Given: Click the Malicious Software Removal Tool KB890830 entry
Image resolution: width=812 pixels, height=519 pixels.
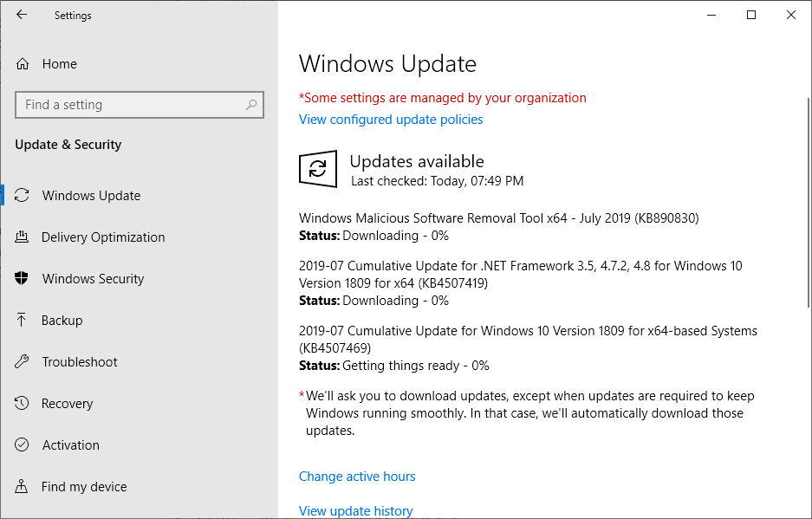Looking at the screenshot, I should click(498, 218).
